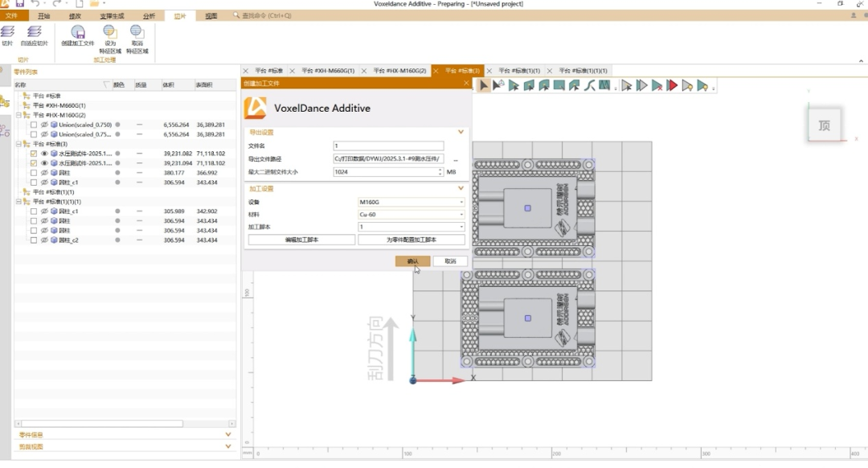Click the 顶 top-view cube face

tap(825, 125)
